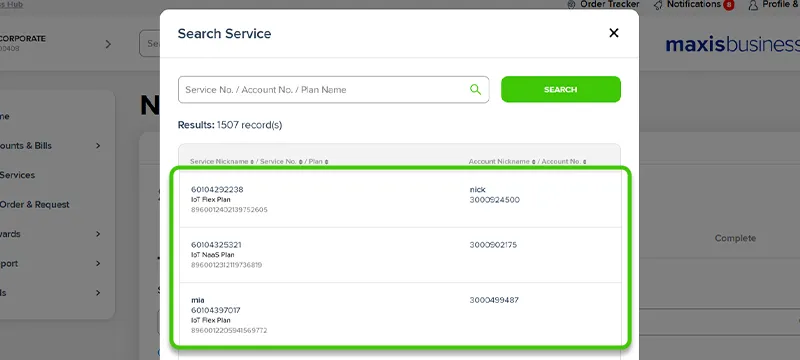800x360 pixels.
Task: Open Home in the sidebar
Action: 5,116
